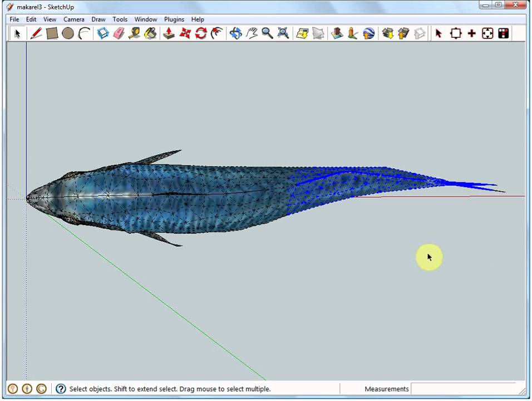Open the Help menu

coord(198,19)
